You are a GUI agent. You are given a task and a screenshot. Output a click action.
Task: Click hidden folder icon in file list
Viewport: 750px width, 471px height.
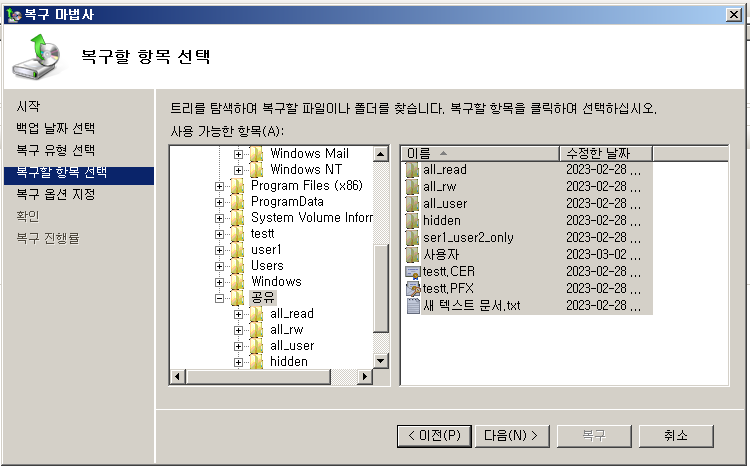tap(412, 220)
